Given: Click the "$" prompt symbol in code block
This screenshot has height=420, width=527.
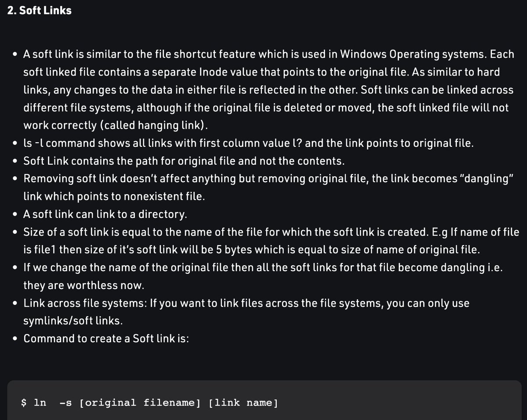Looking at the screenshot, I should click(x=24, y=403).
